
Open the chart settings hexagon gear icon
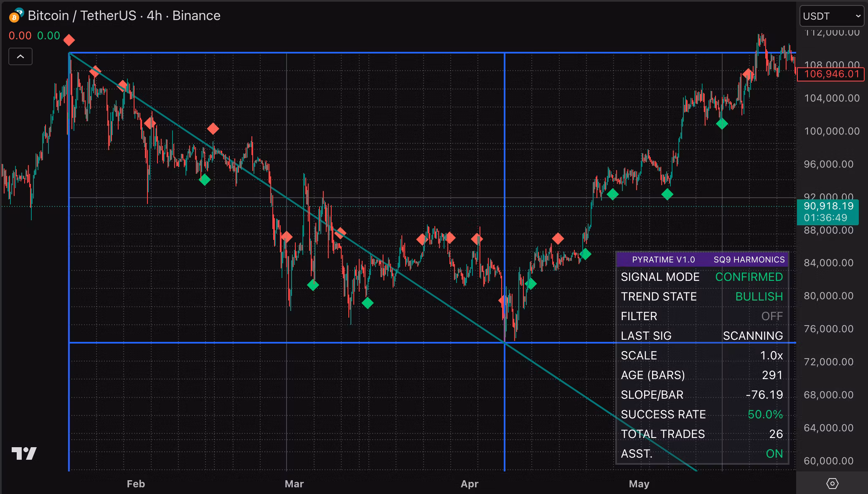click(x=832, y=484)
